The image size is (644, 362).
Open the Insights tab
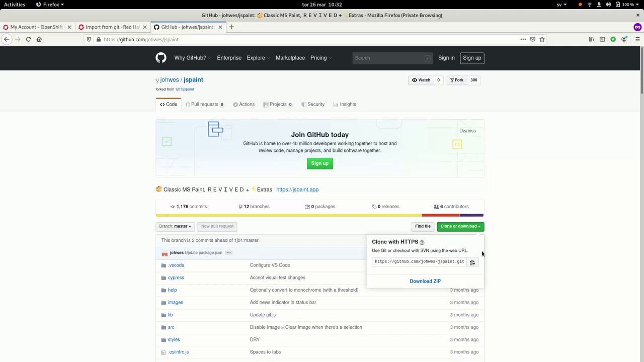345,104
